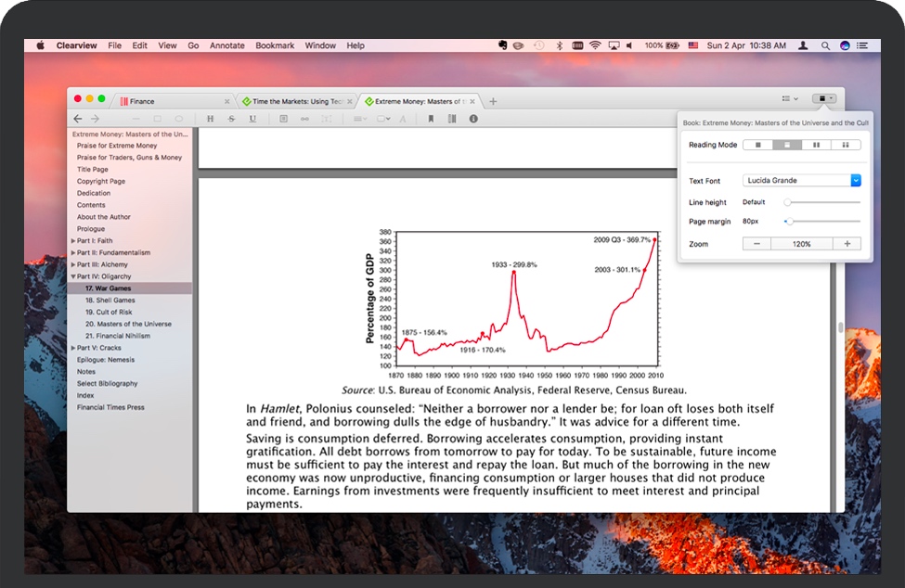905x588 pixels.
Task: Increase zoom with the plus button
Action: point(847,244)
